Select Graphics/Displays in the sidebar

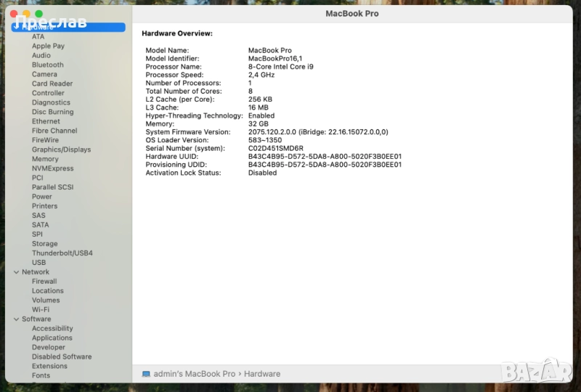click(x=61, y=150)
